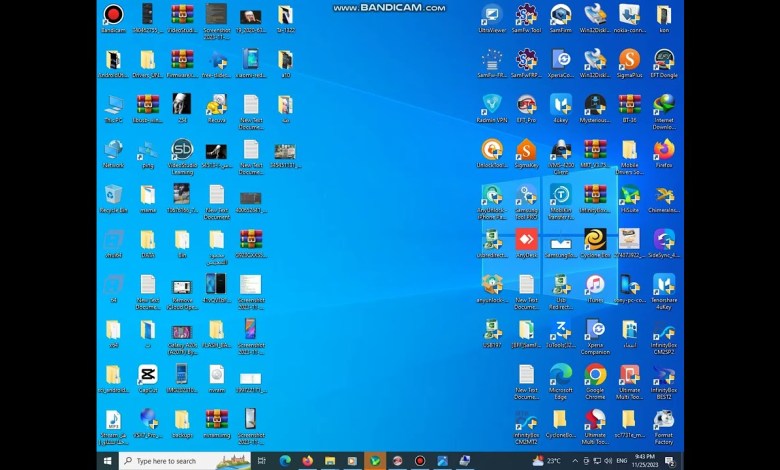780x470 pixels.
Task: Open the Chimera shortcut icon
Action: [x=664, y=198]
